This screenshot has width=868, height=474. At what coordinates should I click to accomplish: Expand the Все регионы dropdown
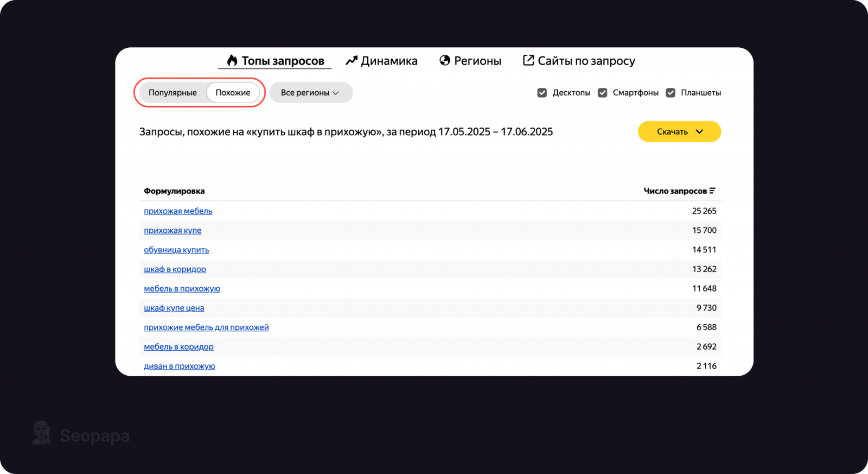(310, 93)
